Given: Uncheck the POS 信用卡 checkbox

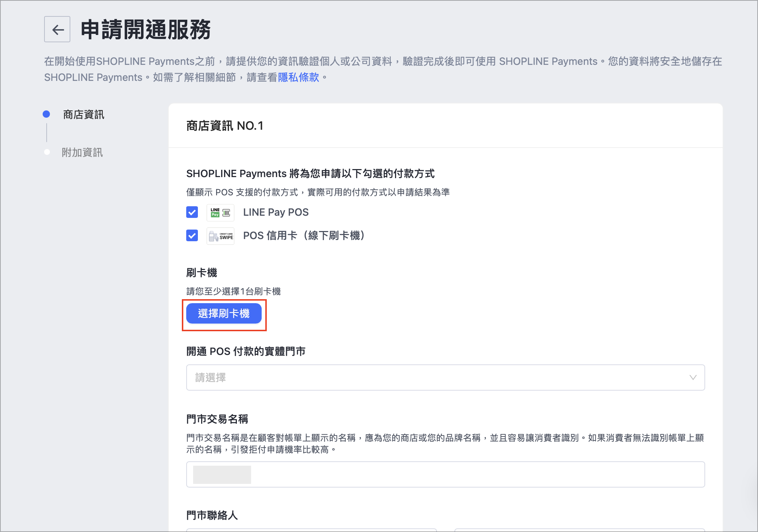Looking at the screenshot, I should [192, 235].
